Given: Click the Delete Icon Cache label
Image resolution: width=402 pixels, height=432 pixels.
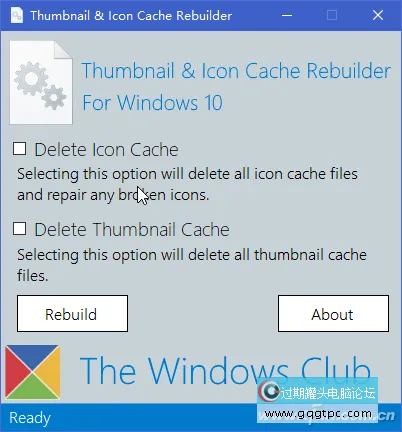Looking at the screenshot, I should coord(106,149).
